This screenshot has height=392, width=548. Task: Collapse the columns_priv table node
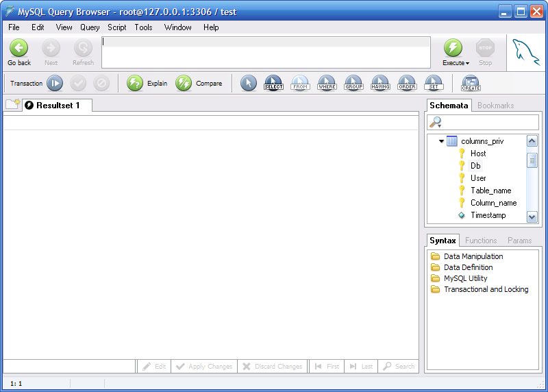pyautogui.click(x=442, y=141)
